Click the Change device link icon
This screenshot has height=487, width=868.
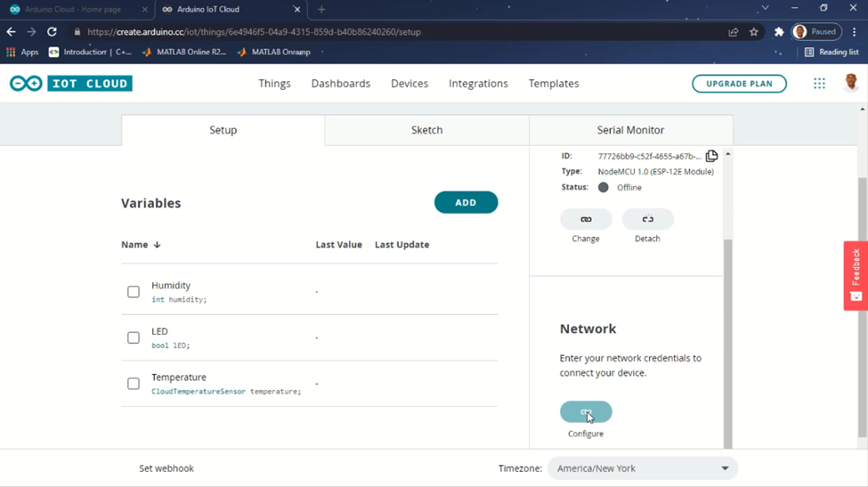[586, 219]
